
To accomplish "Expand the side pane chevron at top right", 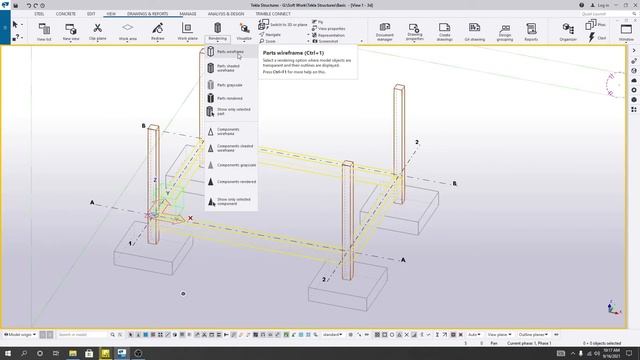I will [x=634, y=51].
